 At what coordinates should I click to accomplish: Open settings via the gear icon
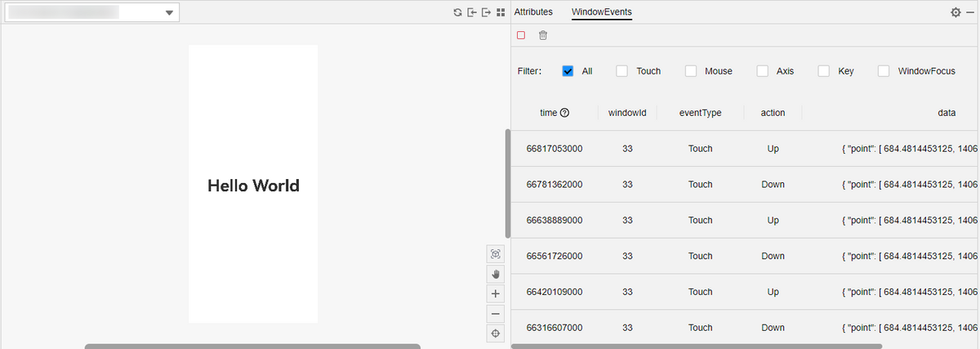click(956, 12)
